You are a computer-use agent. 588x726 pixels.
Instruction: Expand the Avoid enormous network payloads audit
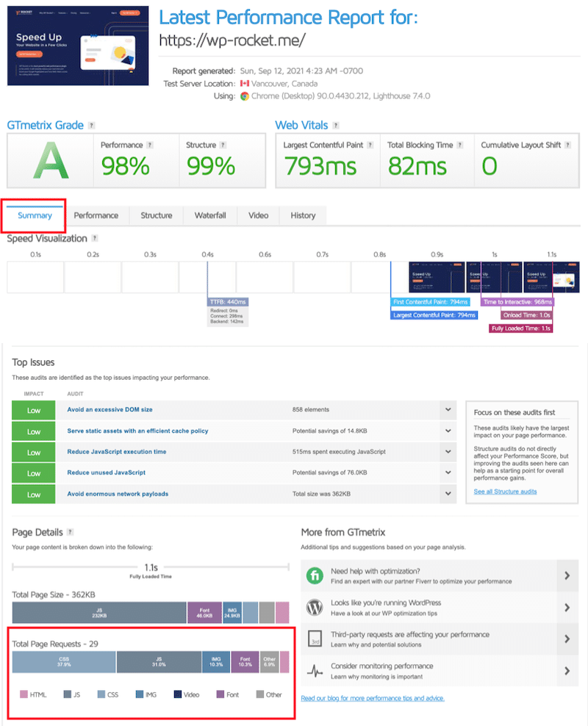pos(448,495)
